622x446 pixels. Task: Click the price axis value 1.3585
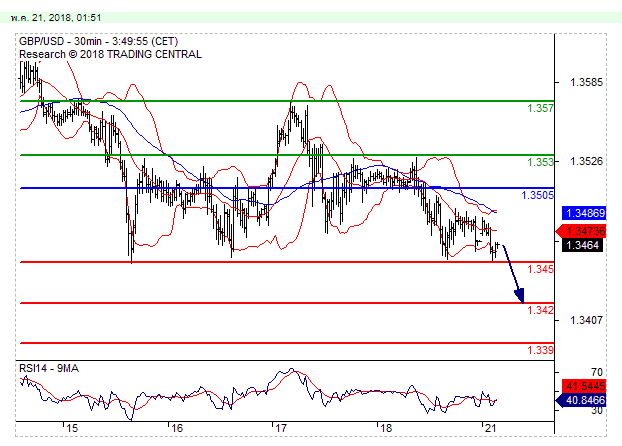[x=586, y=83]
